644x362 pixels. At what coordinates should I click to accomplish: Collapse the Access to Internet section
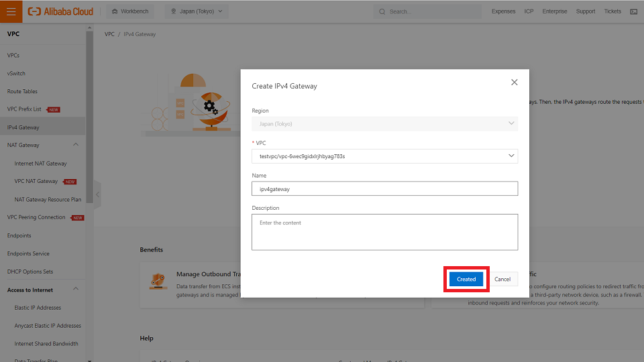pos(75,290)
